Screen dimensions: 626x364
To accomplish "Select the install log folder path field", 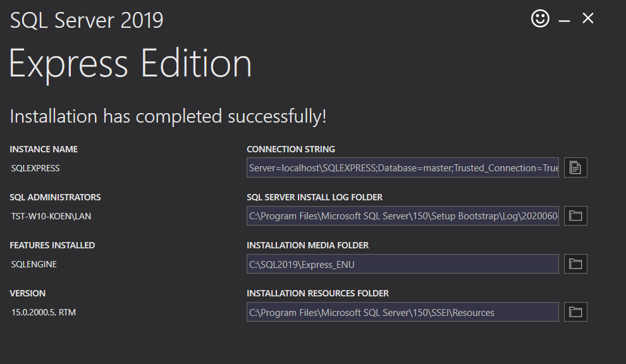I will (403, 215).
